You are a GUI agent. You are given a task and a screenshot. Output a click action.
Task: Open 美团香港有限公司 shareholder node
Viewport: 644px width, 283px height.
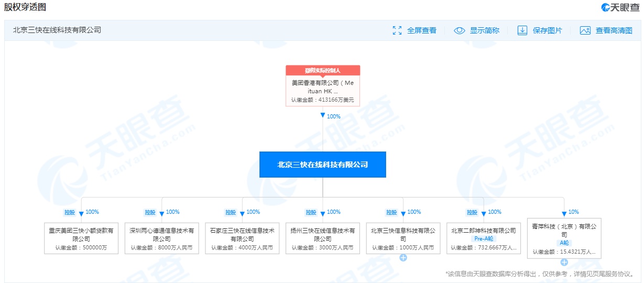click(323, 91)
